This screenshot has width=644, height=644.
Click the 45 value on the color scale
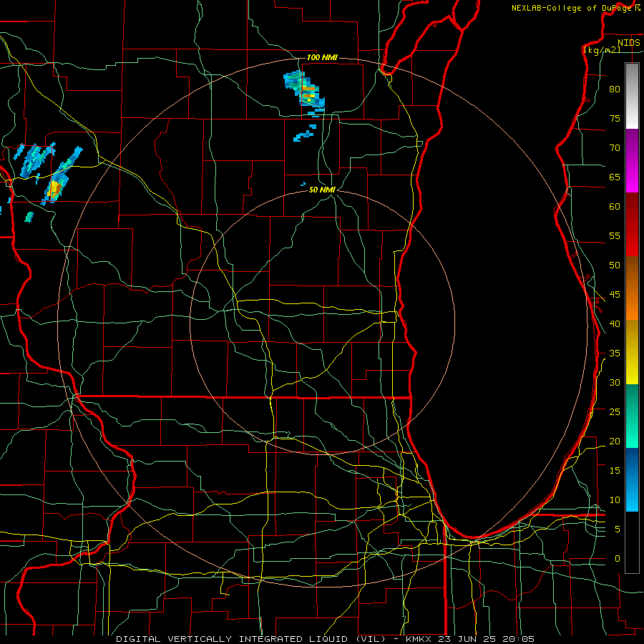tap(615, 295)
